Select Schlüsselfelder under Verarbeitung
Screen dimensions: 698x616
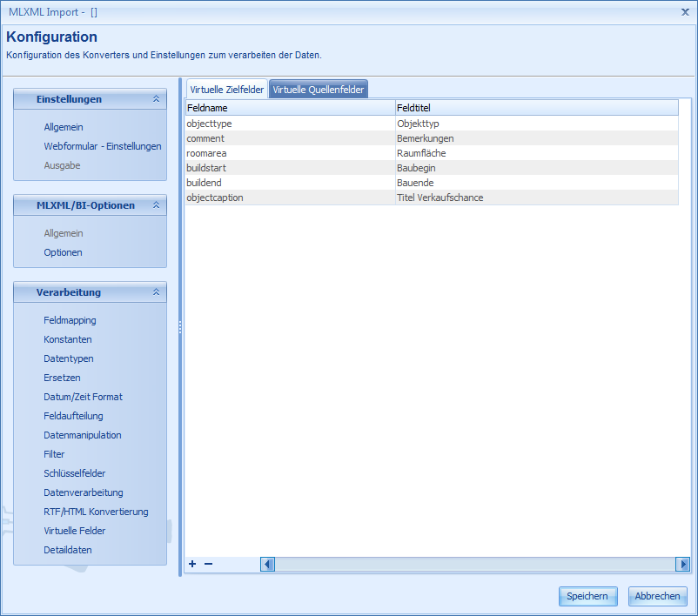pos(76,473)
